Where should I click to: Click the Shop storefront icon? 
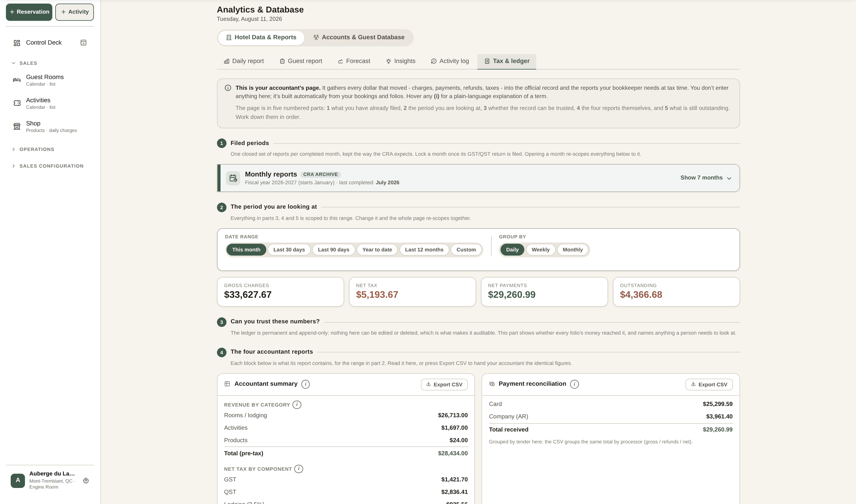pyautogui.click(x=17, y=126)
